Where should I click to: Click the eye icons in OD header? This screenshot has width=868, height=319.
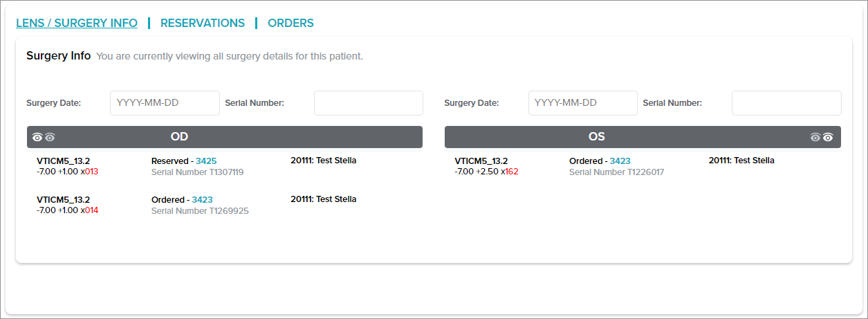pos(43,137)
